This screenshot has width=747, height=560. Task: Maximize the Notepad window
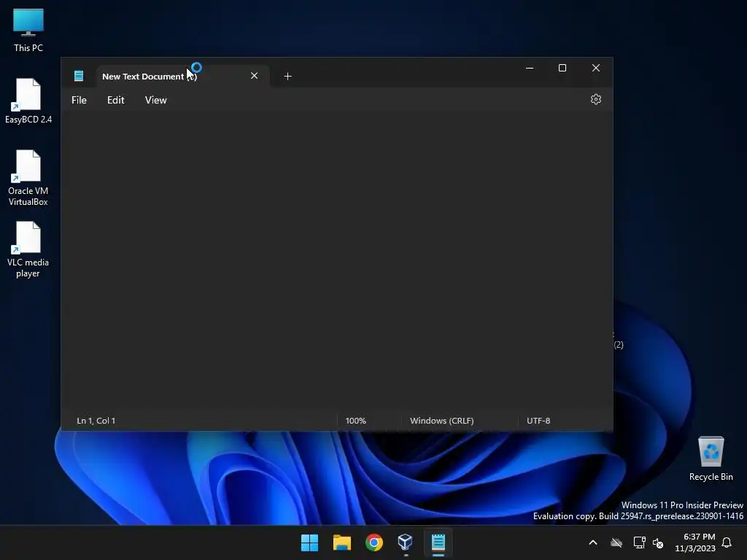tap(562, 68)
